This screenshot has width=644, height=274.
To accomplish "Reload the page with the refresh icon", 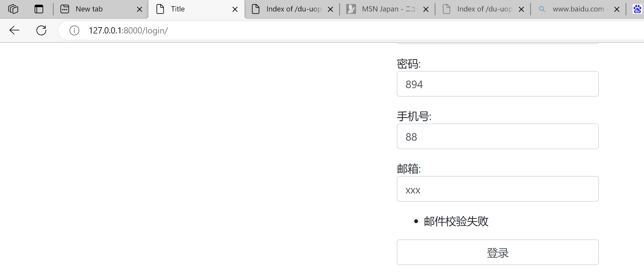I will click(x=41, y=30).
